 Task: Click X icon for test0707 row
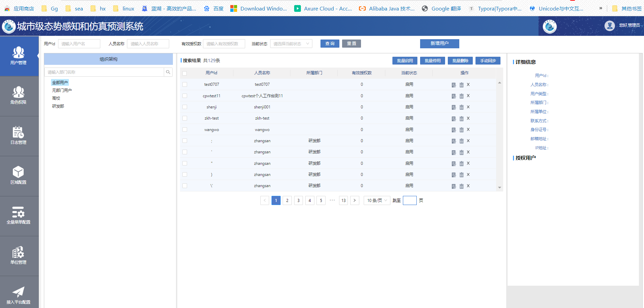pos(468,84)
